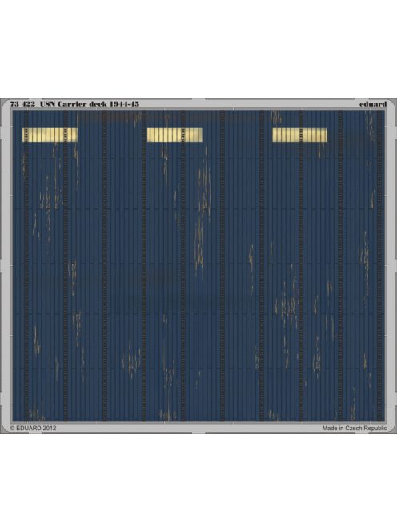Click the middle brass tie-down plate

click(174, 135)
